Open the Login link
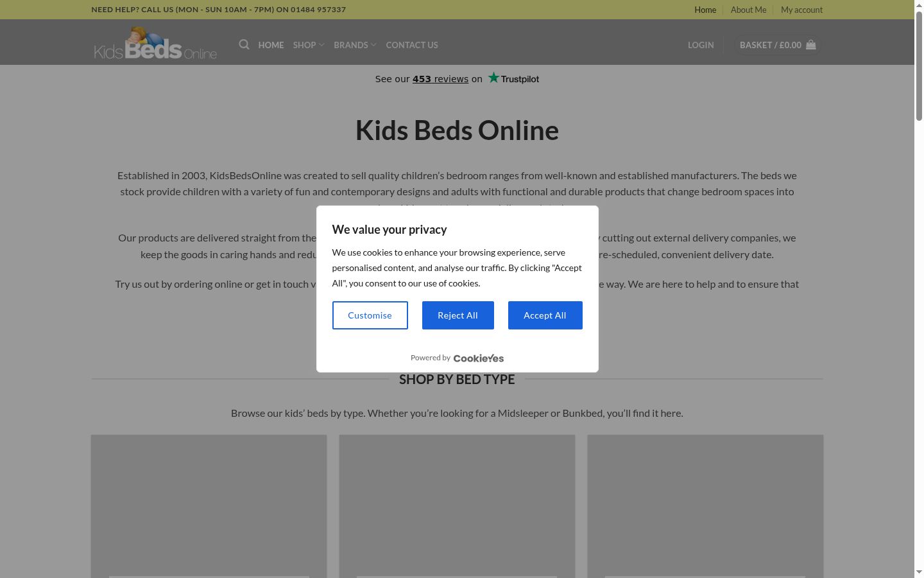924x578 pixels. pyautogui.click(x=701, y=45)
